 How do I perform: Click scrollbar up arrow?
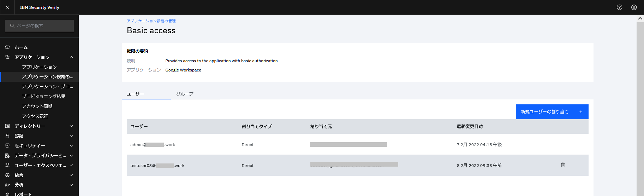[x=640, y=18]
